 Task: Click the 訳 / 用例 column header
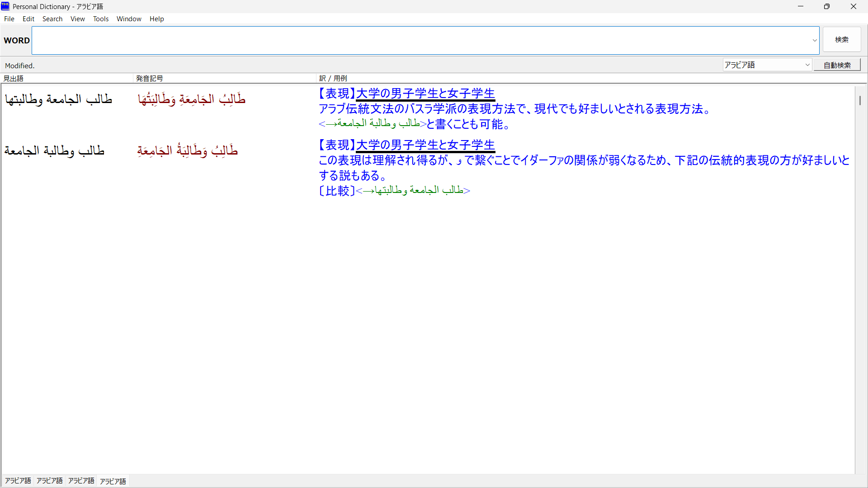[333, 78]
